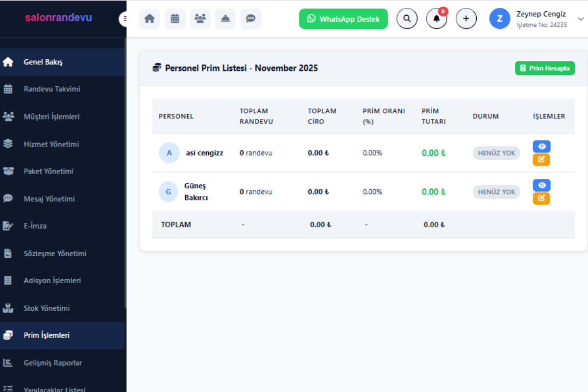588x392 pixels.
Task: Click the Z user avatar circle
Action: [500, 19]
